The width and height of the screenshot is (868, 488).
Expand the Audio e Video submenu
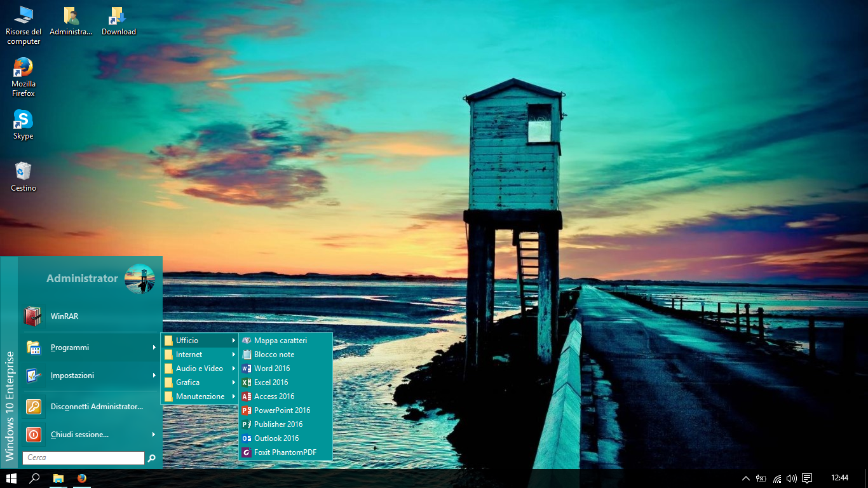pos(200,369)
